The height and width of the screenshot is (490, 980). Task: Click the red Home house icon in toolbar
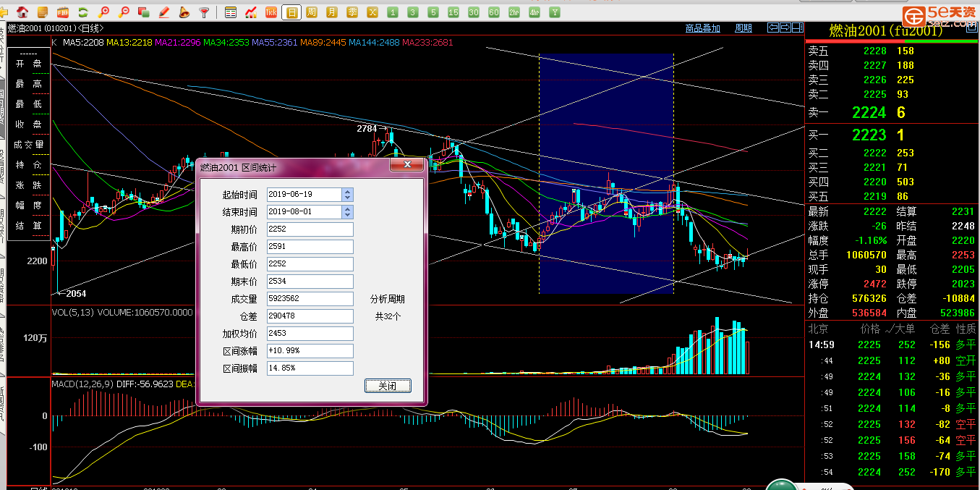coord(23,12)
